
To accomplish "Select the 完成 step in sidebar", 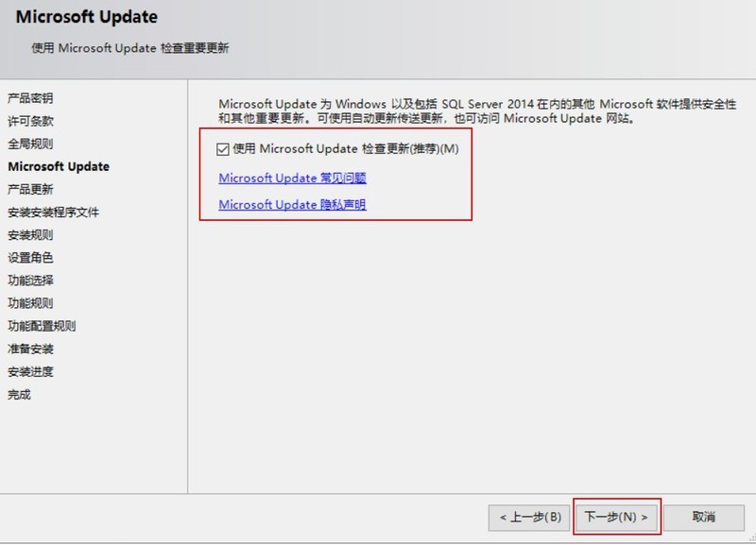I will (x=19, y=394).
